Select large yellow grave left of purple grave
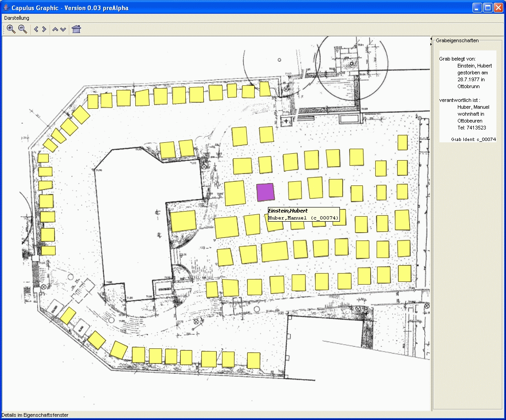Screen dimensions: 506x420 click(235, 193)
